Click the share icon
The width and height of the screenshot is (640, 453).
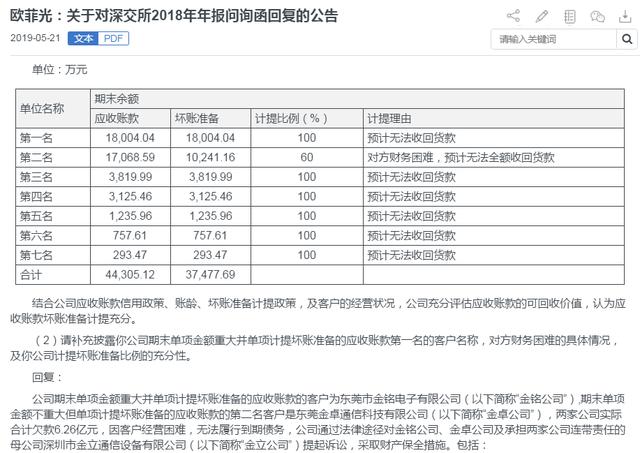pyautogui.click(x=513, y=16)
